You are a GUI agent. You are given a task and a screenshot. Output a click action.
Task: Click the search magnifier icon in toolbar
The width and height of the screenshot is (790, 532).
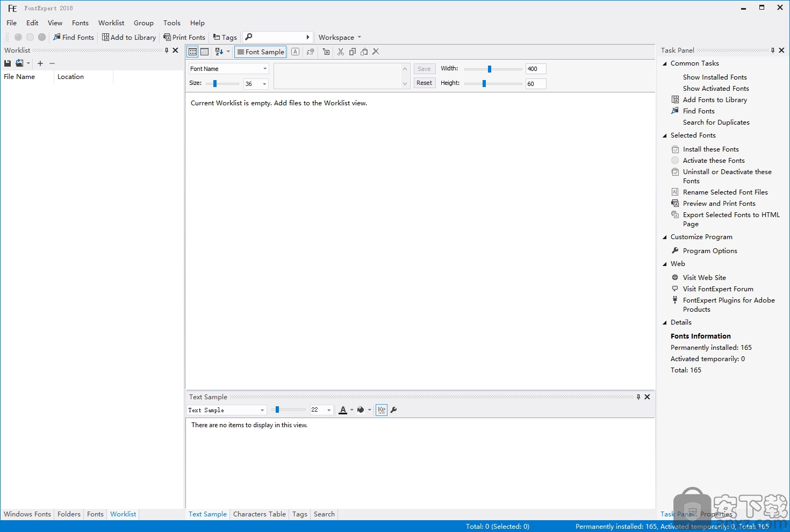point(249,37)
